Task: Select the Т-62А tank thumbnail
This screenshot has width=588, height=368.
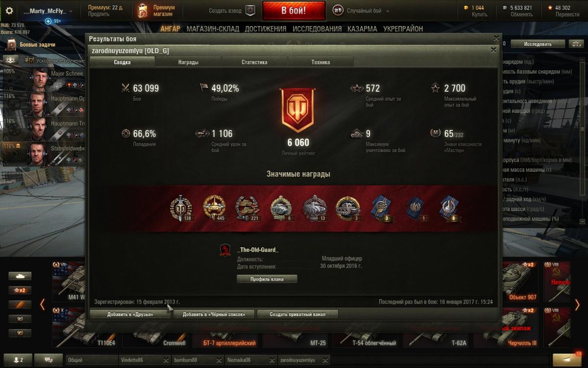Action: click(437, 327)
